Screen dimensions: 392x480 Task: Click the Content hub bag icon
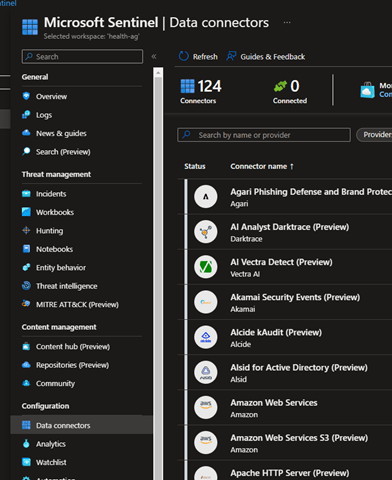[x=26, y=346]
